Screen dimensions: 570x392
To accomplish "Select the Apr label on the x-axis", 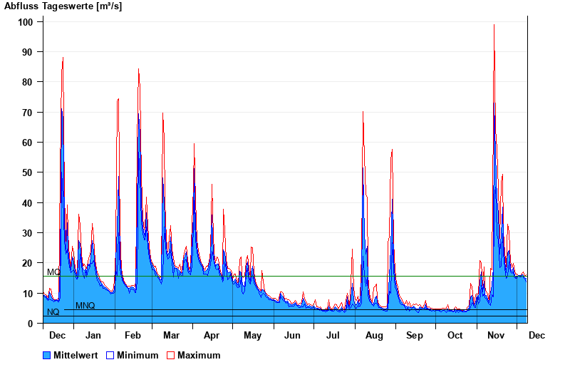I will [212, 335].
